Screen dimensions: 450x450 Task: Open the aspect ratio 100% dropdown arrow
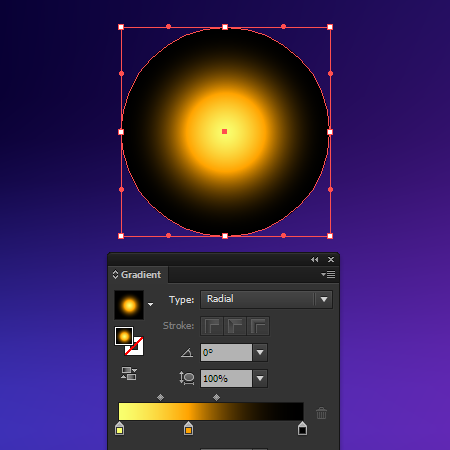pos(260,378)
